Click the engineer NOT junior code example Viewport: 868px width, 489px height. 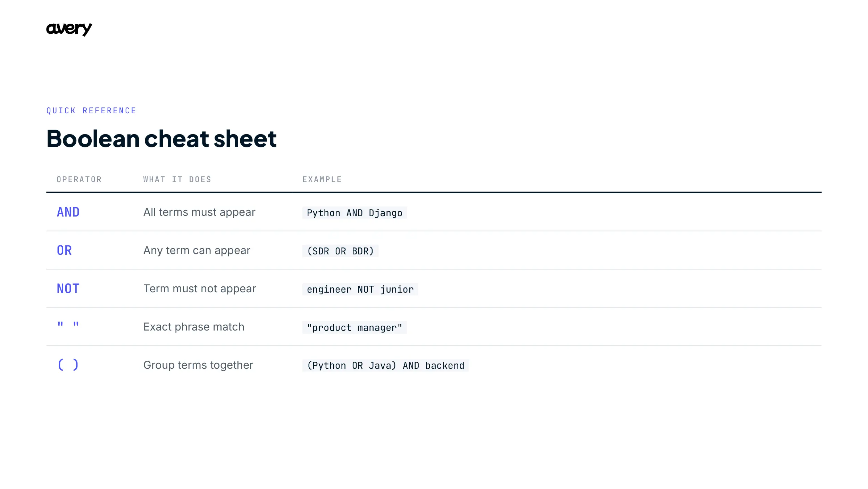(x=360, y=289)
